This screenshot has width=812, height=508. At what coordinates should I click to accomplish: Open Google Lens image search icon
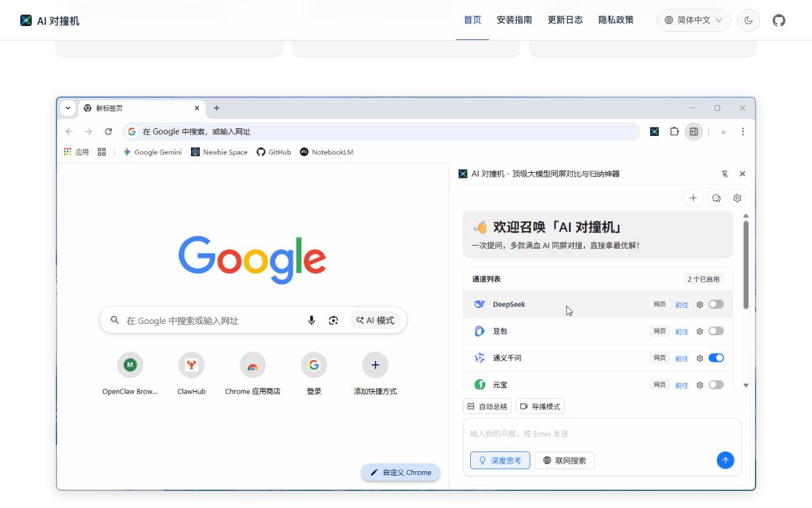334,321
